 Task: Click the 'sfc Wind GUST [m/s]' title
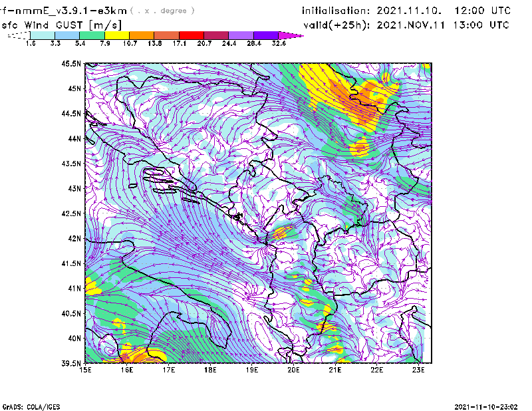point(61,25)
